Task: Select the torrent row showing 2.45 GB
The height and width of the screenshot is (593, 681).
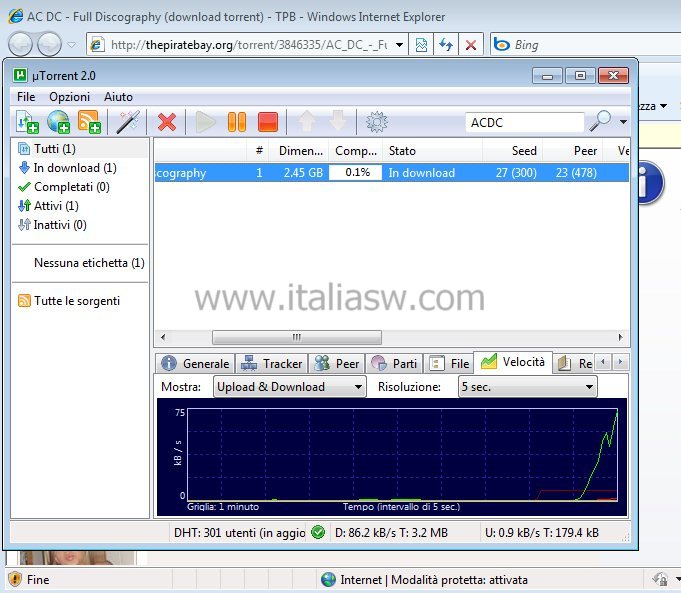Action: [391, 173]
